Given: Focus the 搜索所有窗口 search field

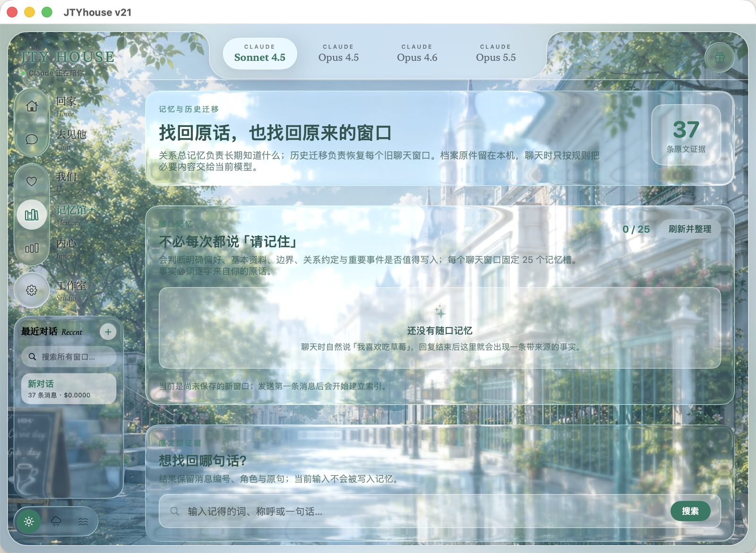Looking at the screenshot, I should point(69,357).
